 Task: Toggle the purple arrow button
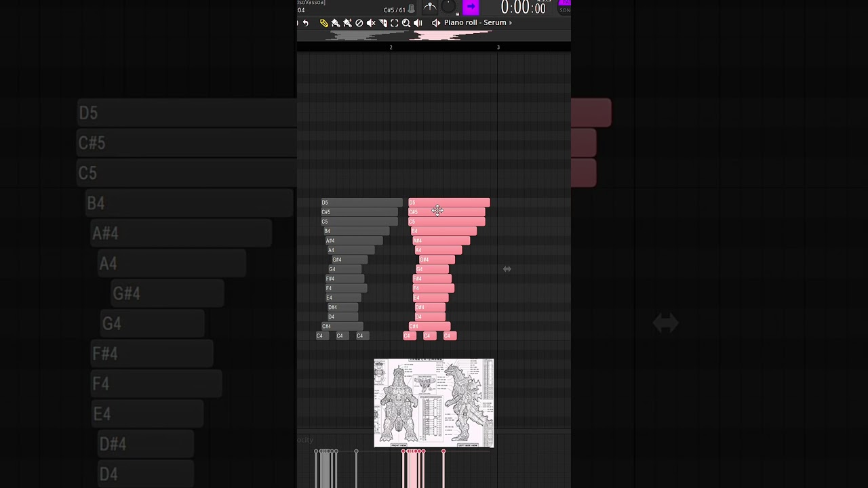click(x=471, y=7)
